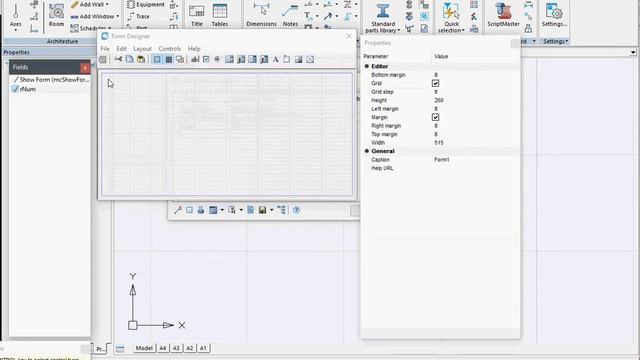640x360 pixels.
Task: Toggle the grid display button in Form Designer toolbar
Action: (169, 60)
